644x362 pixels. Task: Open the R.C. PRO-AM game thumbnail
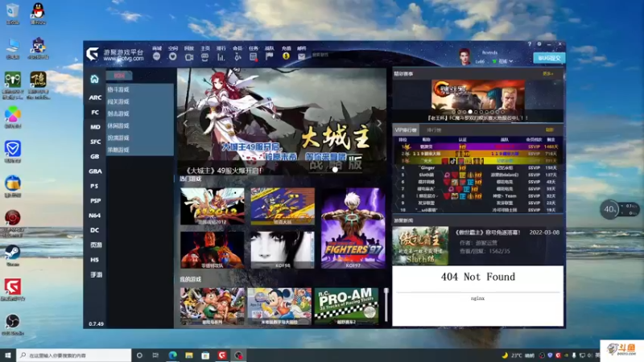click(346, 306)
